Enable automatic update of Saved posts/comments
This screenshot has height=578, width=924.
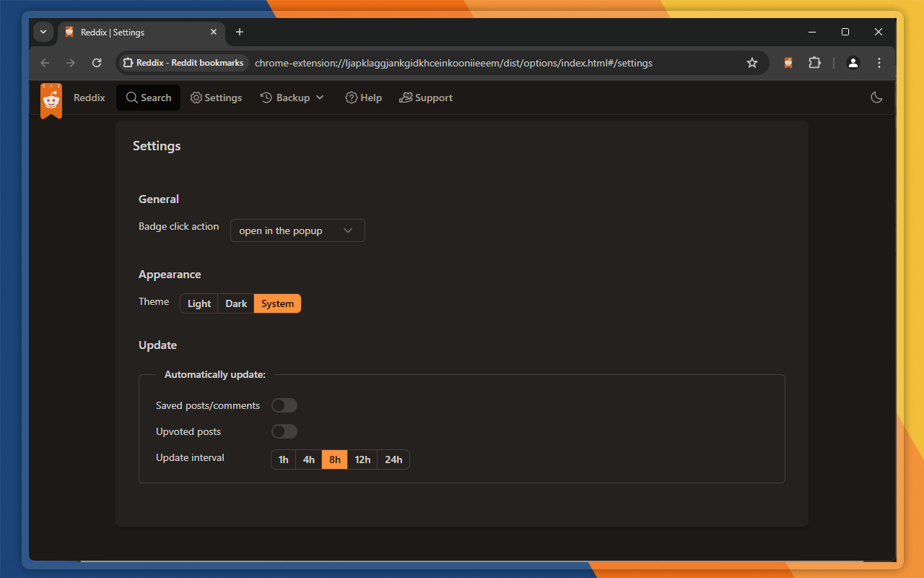(284, 405)
